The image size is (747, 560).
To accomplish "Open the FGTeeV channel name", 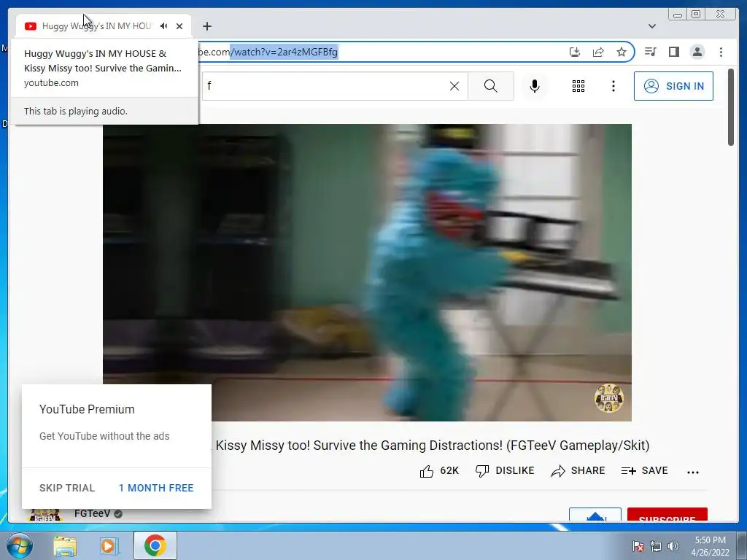I will [x=93, y=514].
